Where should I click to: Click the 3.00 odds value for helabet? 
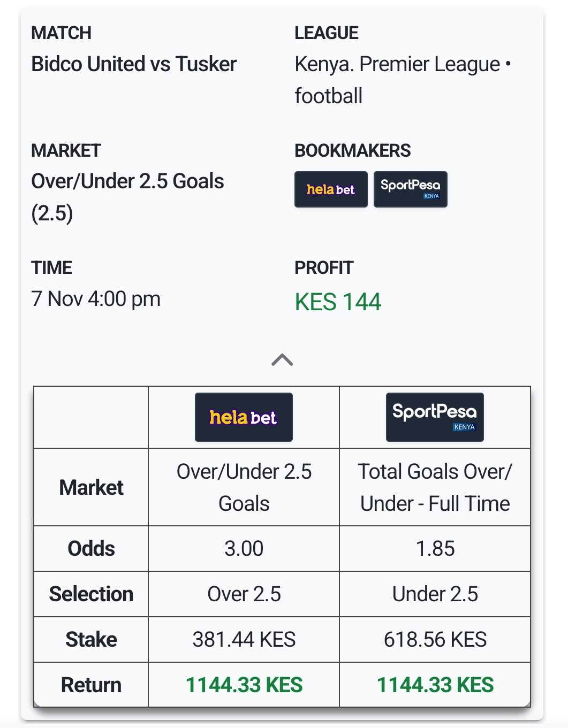(x=244, y=548)
